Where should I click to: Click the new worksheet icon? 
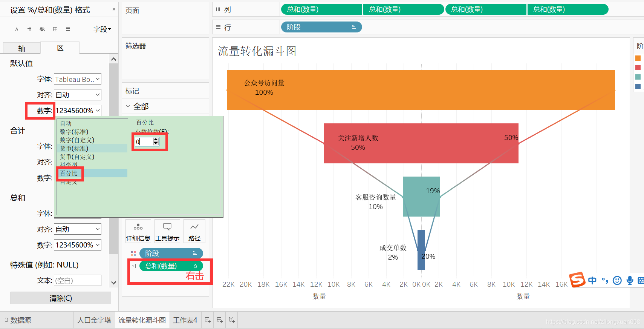[208, 320]
